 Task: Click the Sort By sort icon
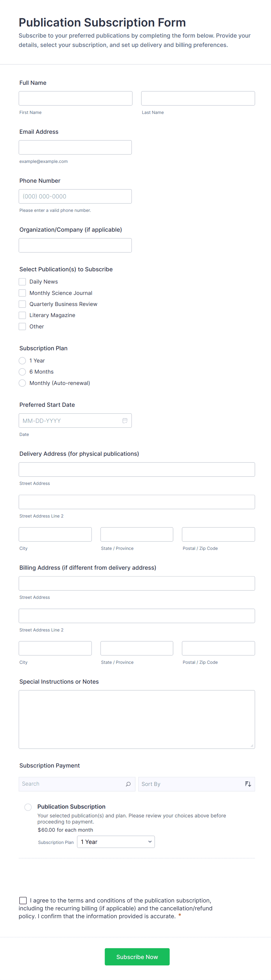click(x=248, y=784)
